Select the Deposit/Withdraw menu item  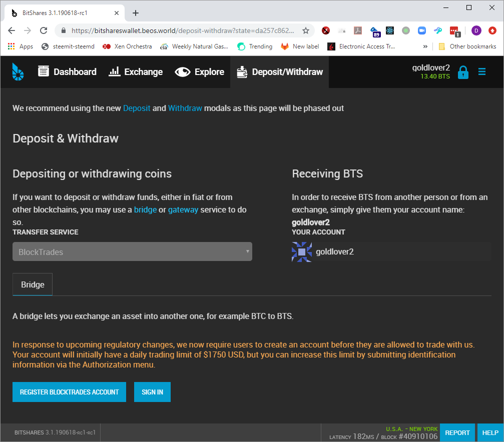click(x=280, y=71)
